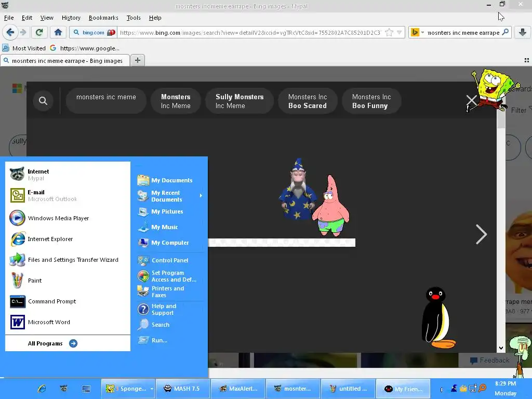Screen dimensions: 532x399
Task: Launch Internet Explorer from Start menu
Action: coord(68,239)
